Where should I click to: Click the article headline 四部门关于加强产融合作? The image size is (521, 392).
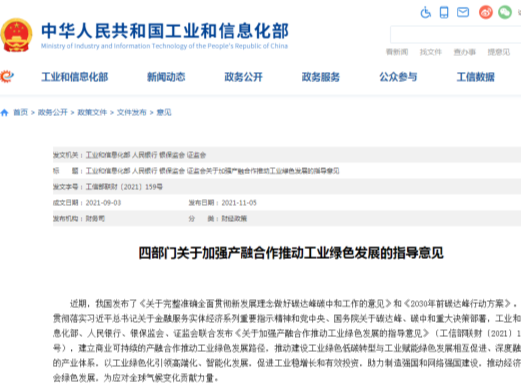(291, 253)
